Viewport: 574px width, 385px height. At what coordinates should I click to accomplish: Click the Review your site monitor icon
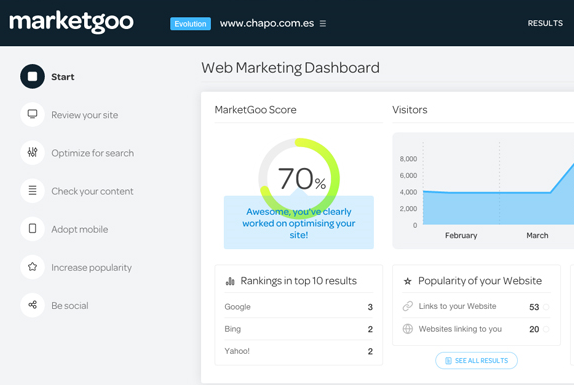tap(33, 115)
